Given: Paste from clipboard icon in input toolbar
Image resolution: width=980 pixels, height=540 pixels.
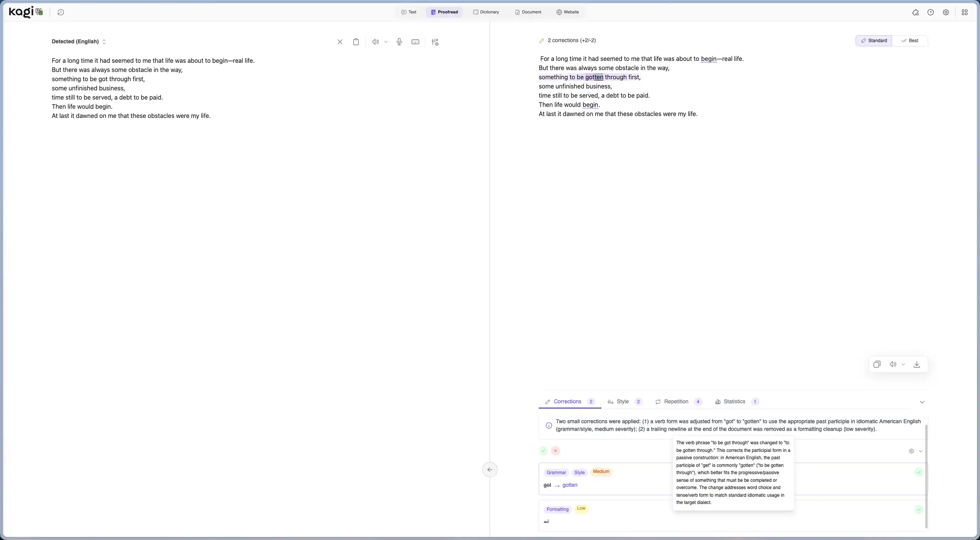Looking at the screenshot, I should click(356, 42).
